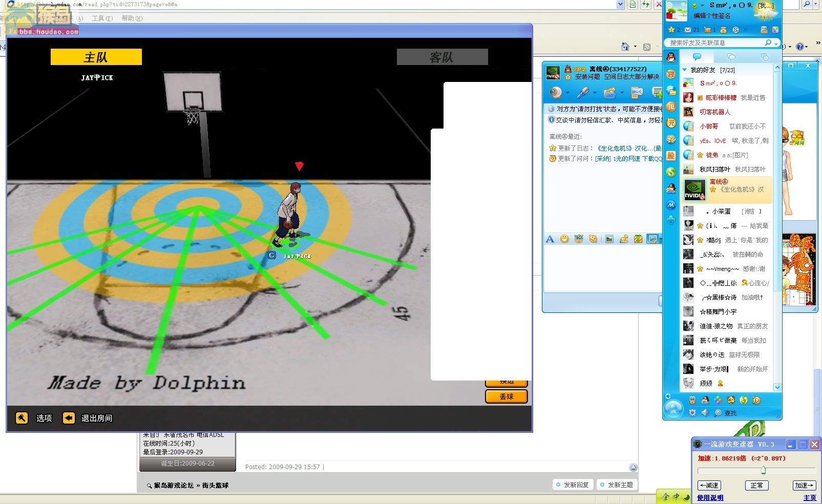Open webcam icon dropdown arrow in chat window
This screenshot has height=504, width=822.
567,93
